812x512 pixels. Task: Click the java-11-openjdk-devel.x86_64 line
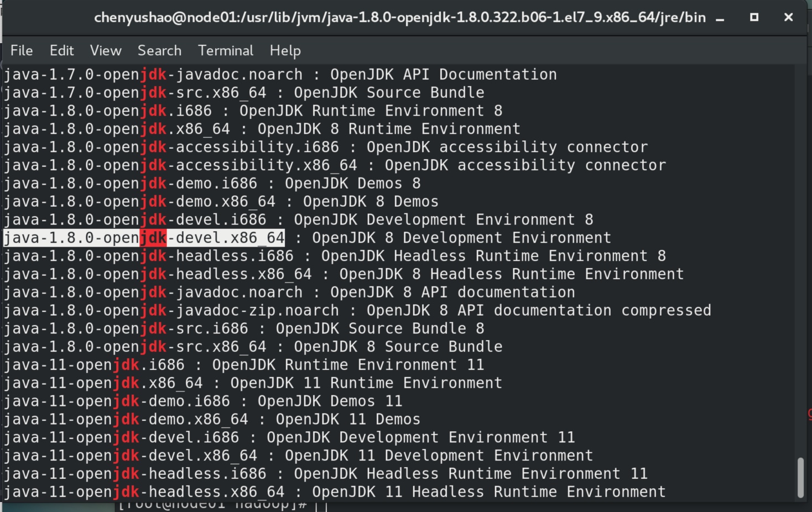298,456
